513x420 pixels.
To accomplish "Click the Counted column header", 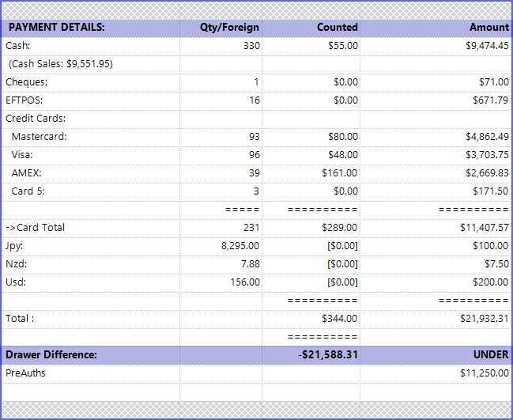I will (338, 27).
